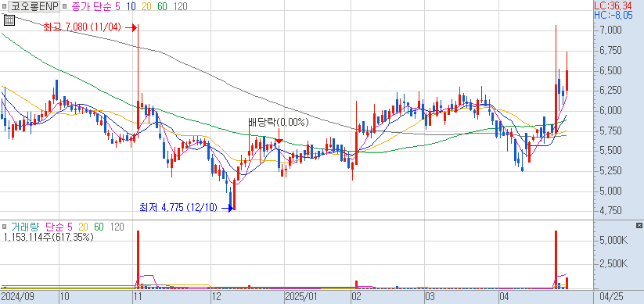Click the 12 month label on date axis
Screen dimensions: 644x304
click(216, 297)
